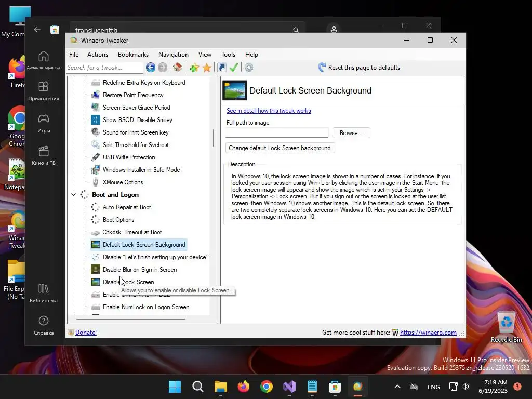Open File Explorer from the taskbar

click(220, 387)
